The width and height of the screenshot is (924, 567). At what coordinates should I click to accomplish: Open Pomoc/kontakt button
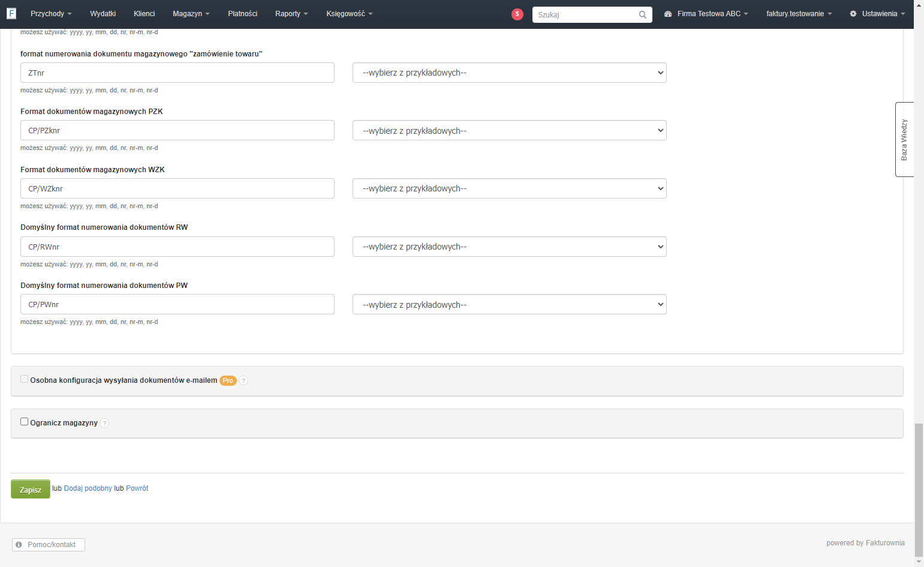coord(49,545)
